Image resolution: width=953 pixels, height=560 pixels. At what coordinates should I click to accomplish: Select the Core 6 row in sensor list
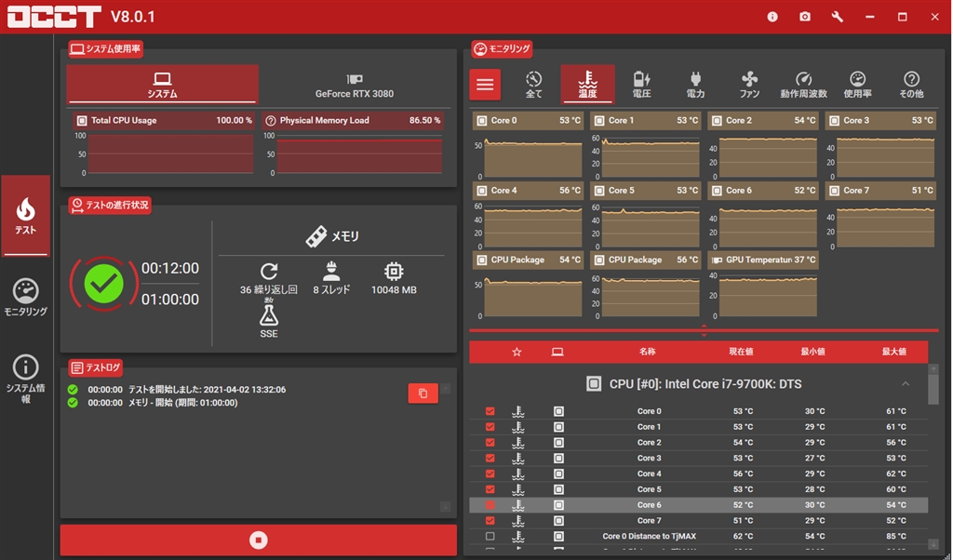point(698,505)
